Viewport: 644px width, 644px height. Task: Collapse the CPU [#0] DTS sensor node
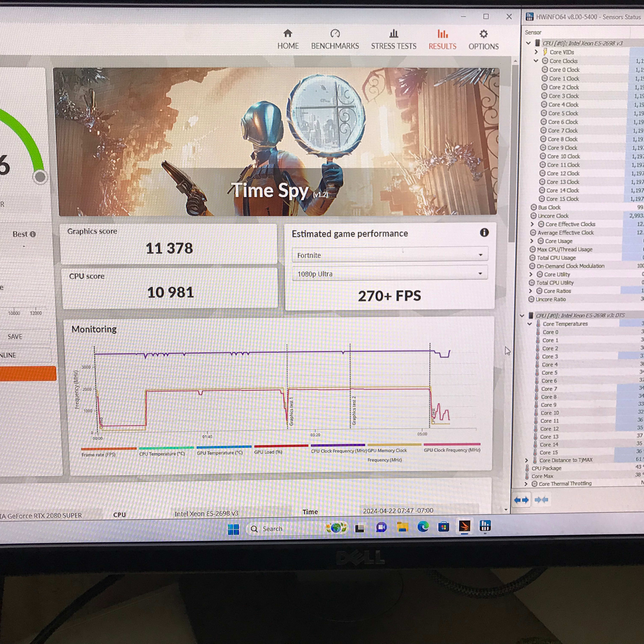pos(522,315)
